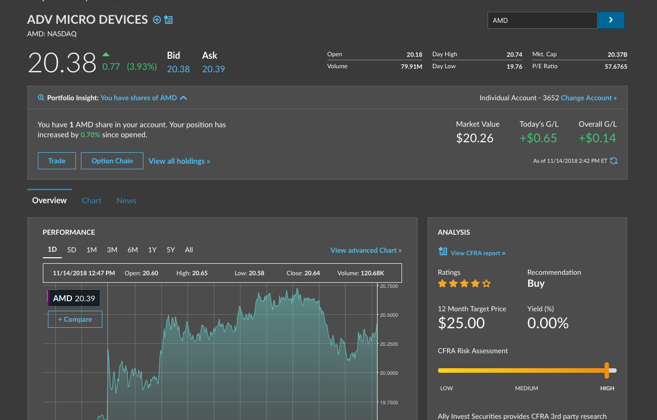The height and width of the screenshot is (420, 657).
Task: Click the star ratings icons
Action: (464, 284)
